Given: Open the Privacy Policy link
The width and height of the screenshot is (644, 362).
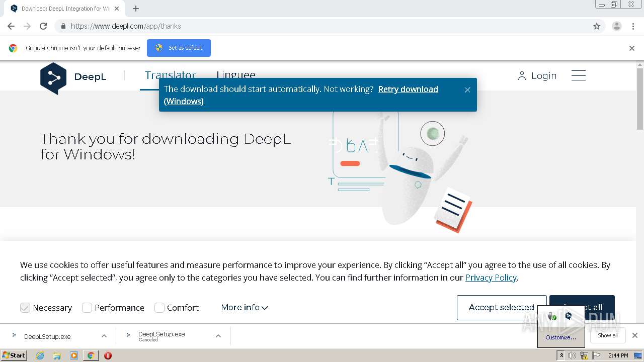Looking at the screenshot, I should click(x=491, y=278).
